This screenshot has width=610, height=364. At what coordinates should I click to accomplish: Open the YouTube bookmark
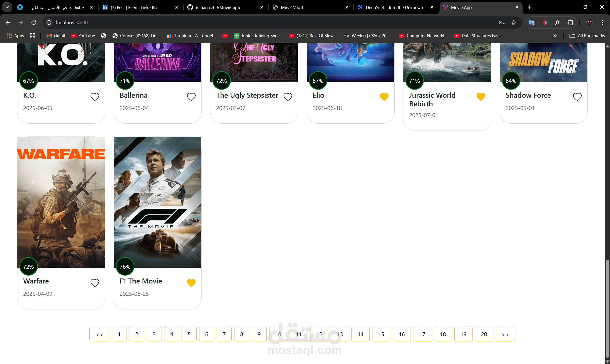(83, 36)
